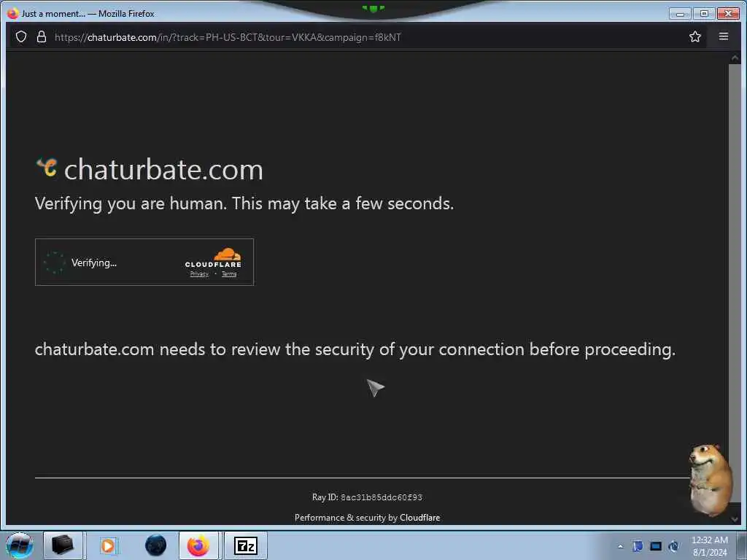The height and width of the screenshot is (560, 747).
Task: Click the monitor tray icon
Action: [x=656, y=546]
